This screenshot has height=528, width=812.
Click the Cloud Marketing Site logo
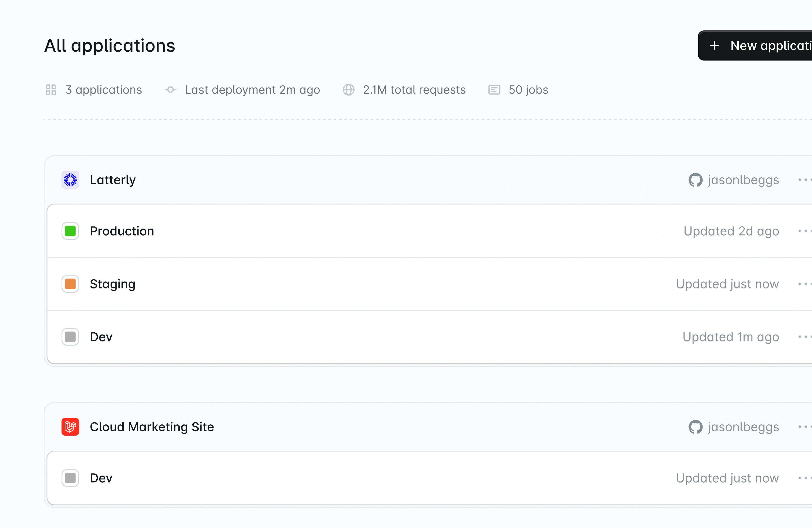click(70, 427)
